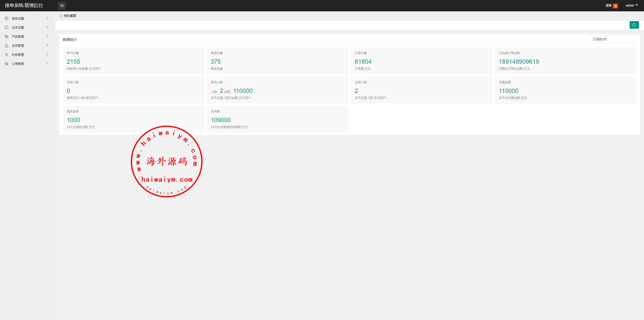Screen dimensions: 644x320
Task: Click the 站点设置 sidebar icon
Action: [x=7, y=27]
